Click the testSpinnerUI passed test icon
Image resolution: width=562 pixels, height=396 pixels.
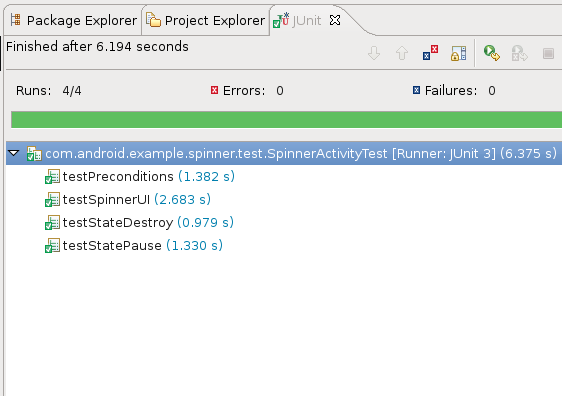click(52, 200)
